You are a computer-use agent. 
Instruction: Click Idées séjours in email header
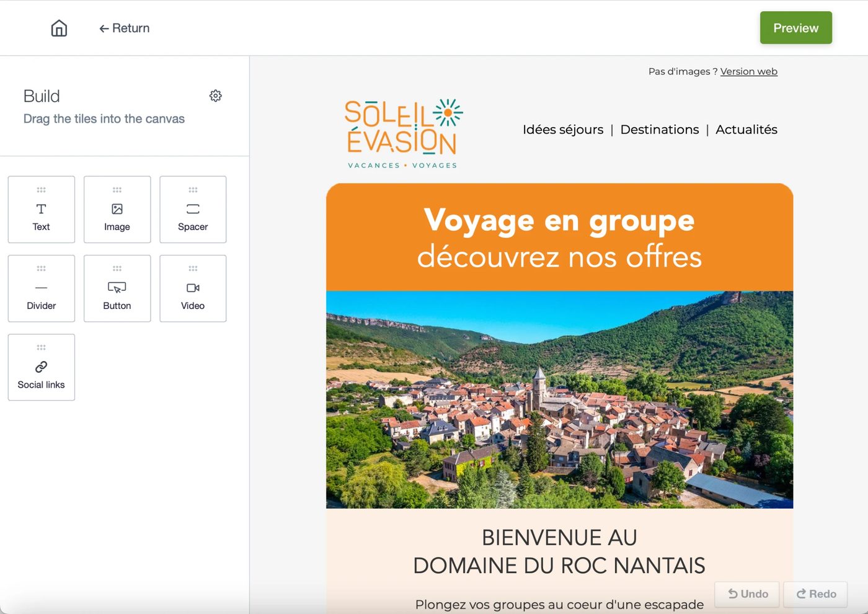click(x=563, y=130)
